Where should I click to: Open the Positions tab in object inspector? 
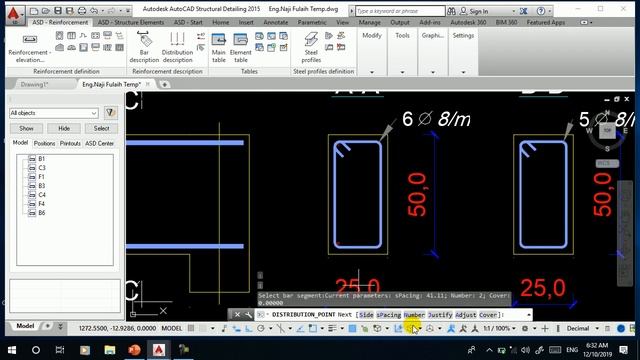[x=44, y=143]
